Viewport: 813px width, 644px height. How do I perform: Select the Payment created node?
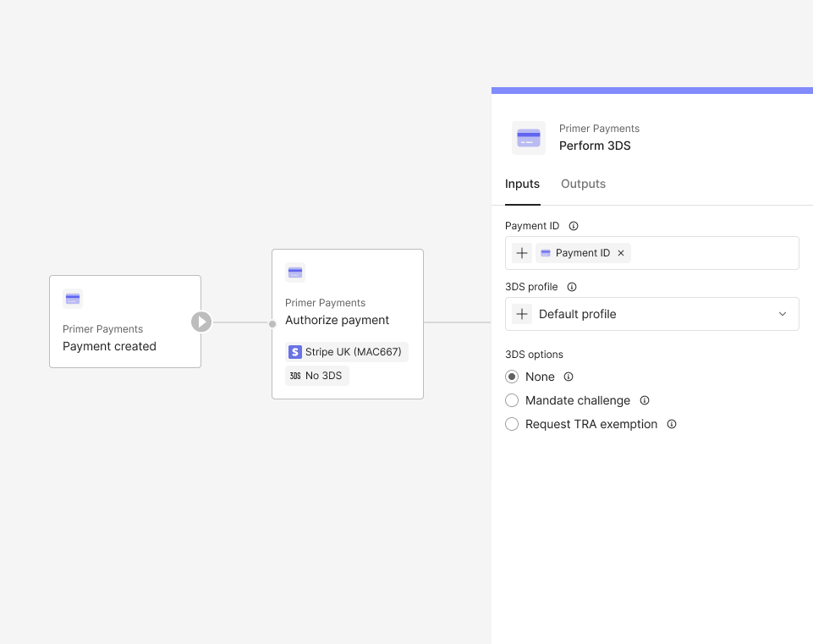click(125, 322)
